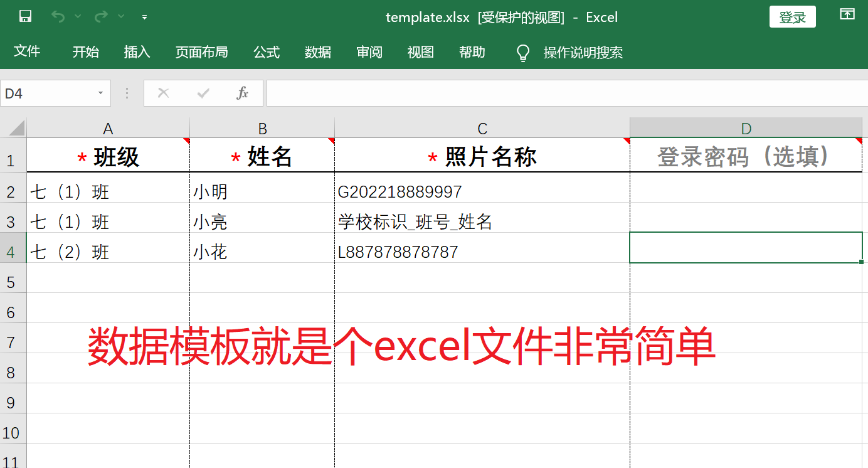Switch to the 审阅 ribbon tab
Viewport: 868px width, 468px height.
click(369, 53)
